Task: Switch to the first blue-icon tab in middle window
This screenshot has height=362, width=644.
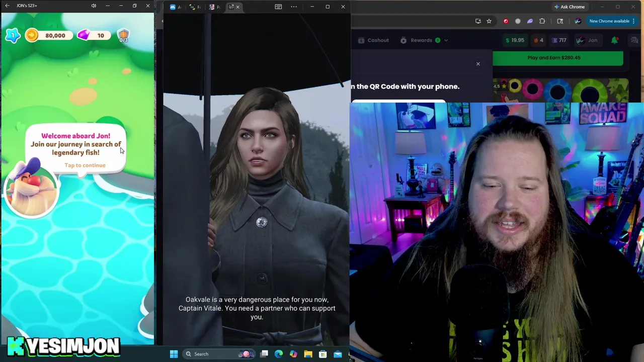Action: pos(176,7)
